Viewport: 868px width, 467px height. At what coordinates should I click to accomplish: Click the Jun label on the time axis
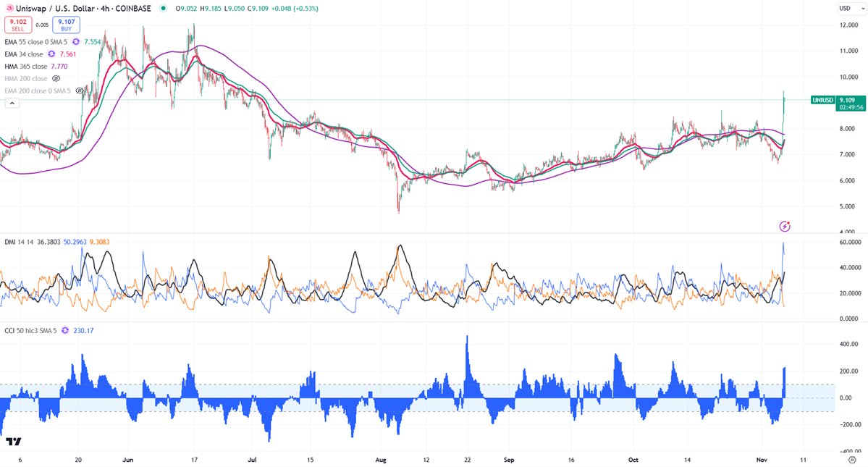click(x=128, y=460)
